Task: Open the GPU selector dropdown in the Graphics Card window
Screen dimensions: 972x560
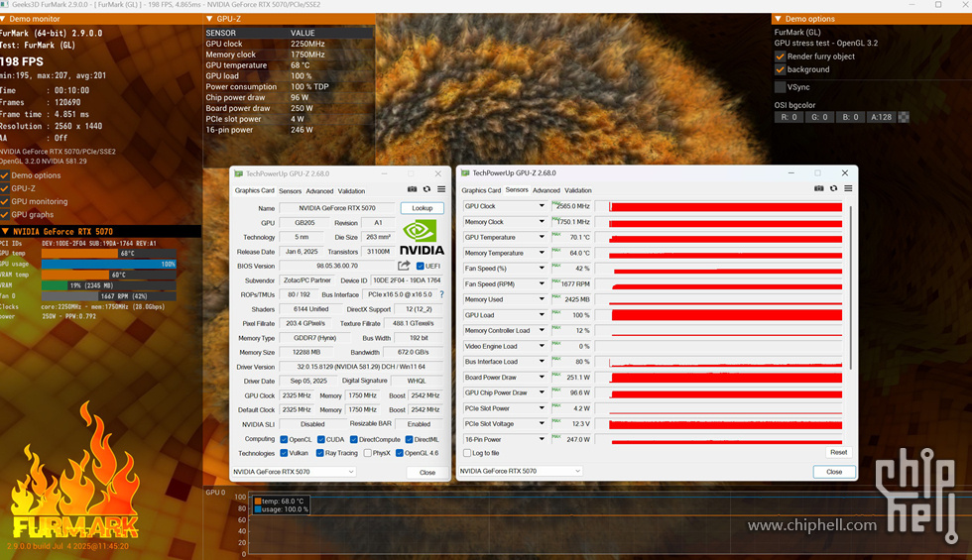Action: click(x=294, y=472)
